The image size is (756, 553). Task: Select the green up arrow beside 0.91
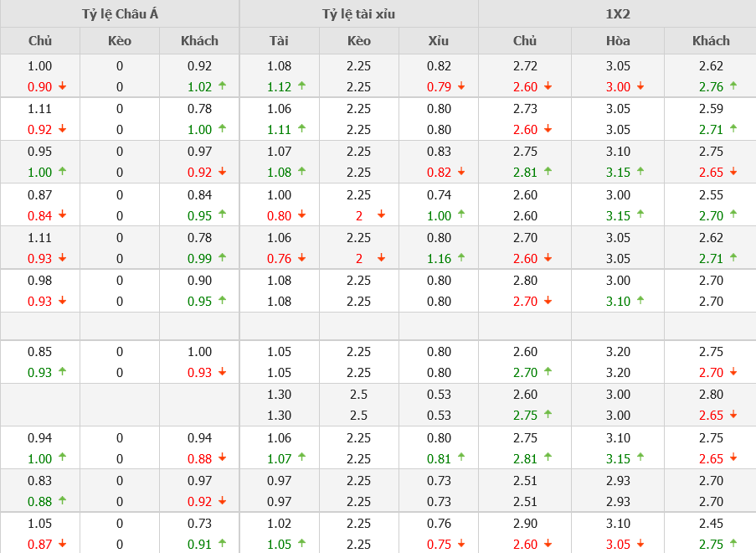pyautogui.click(x=222, y=544)
